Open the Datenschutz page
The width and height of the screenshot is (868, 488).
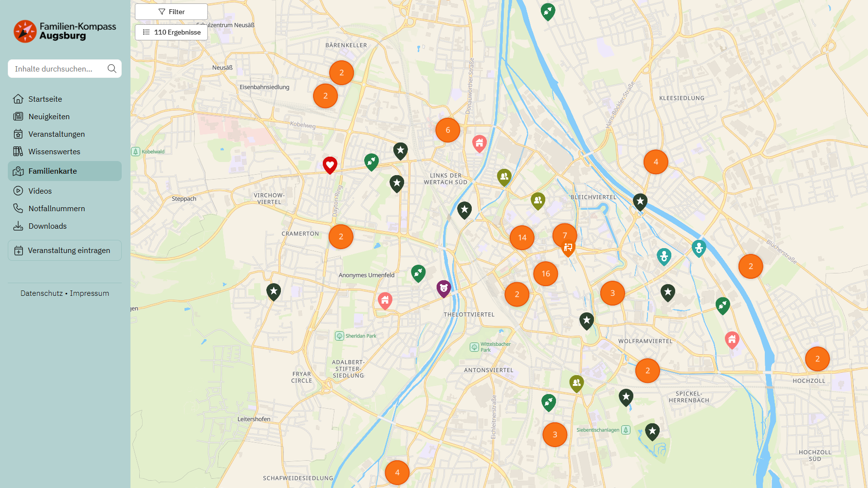pos(41,293)
